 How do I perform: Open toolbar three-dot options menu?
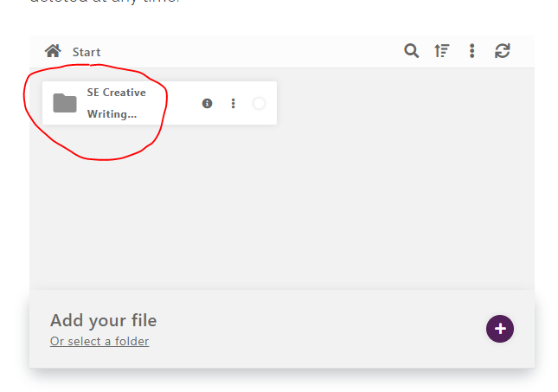click(471, 50)
